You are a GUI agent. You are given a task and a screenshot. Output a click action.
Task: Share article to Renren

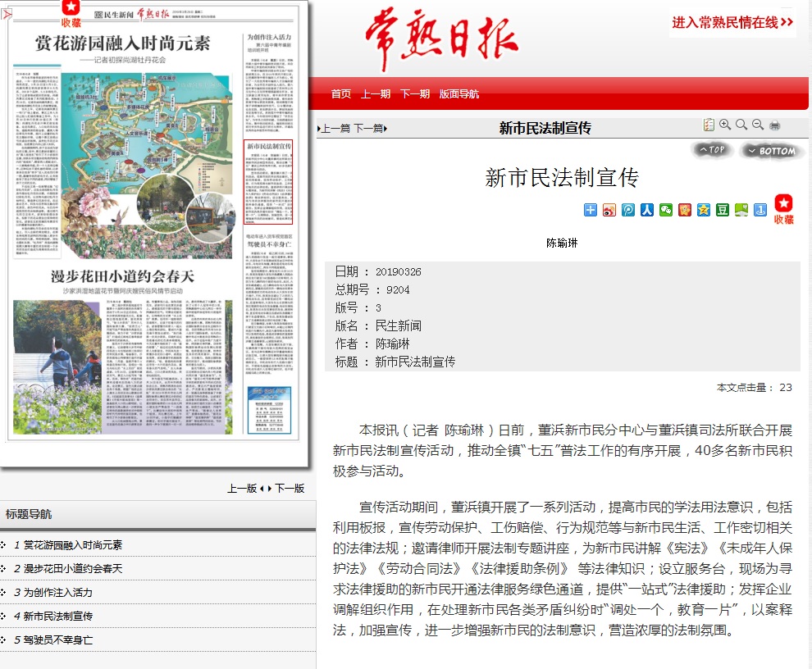click(x=647, y=210)
